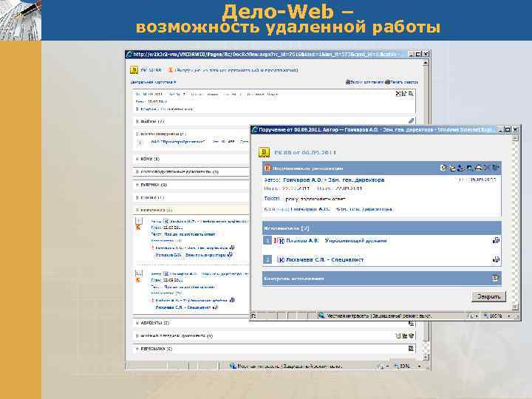Click the edit resolution icon in the popup toolbar
Viewport: 532px width, 399px height.
point(443,168)
